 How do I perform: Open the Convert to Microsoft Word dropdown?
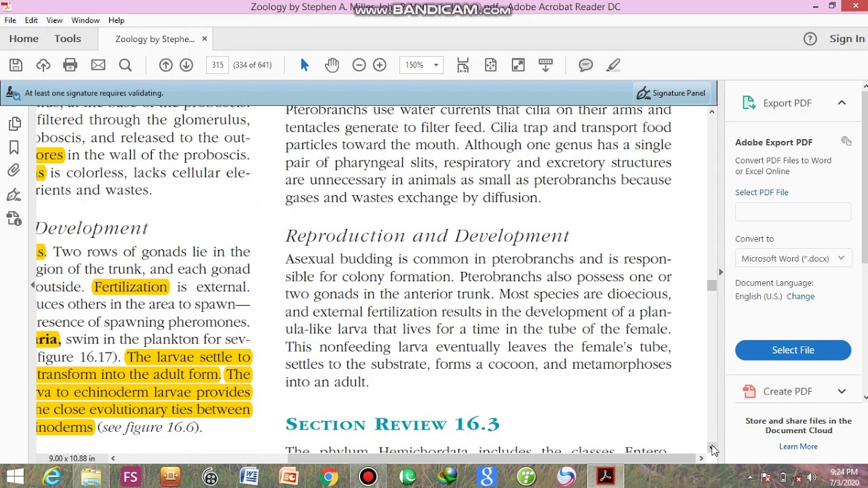click(x=793, y=258)
